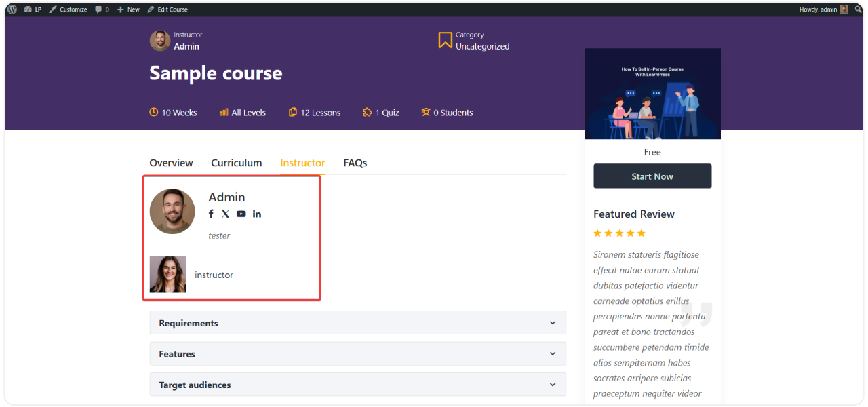Switch to the Curriculum tab

coord(236,163)
